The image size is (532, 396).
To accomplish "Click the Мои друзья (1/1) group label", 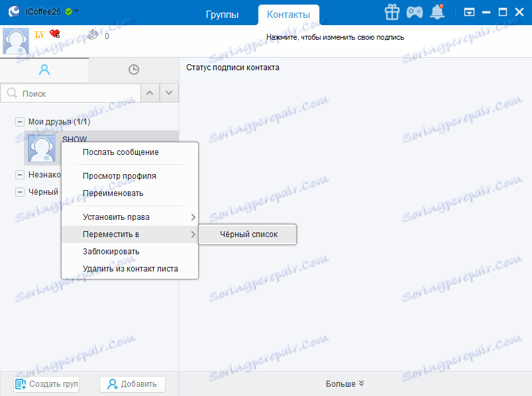I will [59, 122].
